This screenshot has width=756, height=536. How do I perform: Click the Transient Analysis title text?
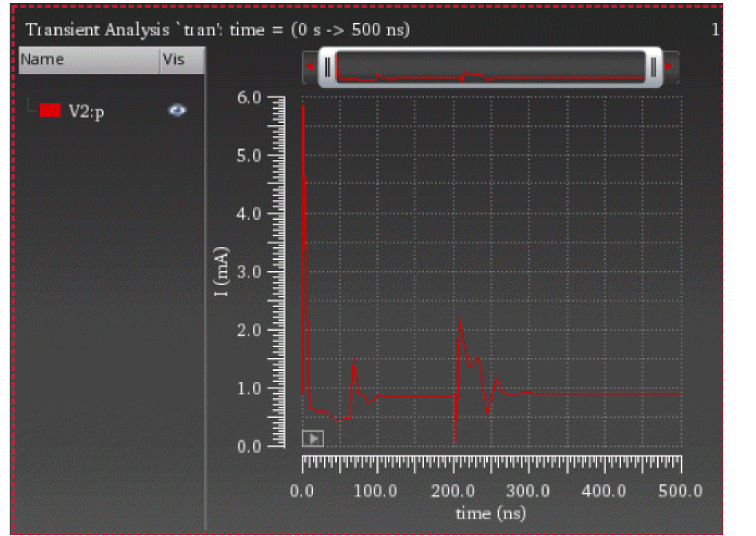click(217, 30)
